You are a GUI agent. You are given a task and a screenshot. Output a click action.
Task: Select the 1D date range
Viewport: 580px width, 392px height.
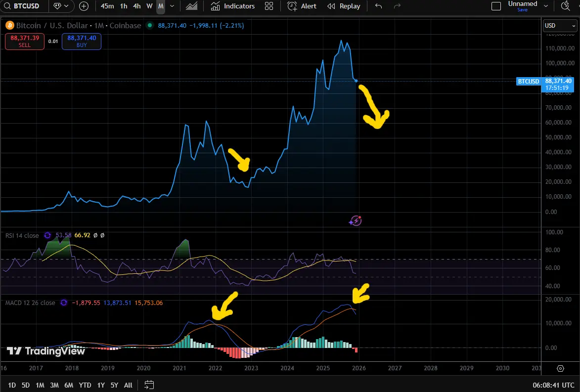click(12, 385)
